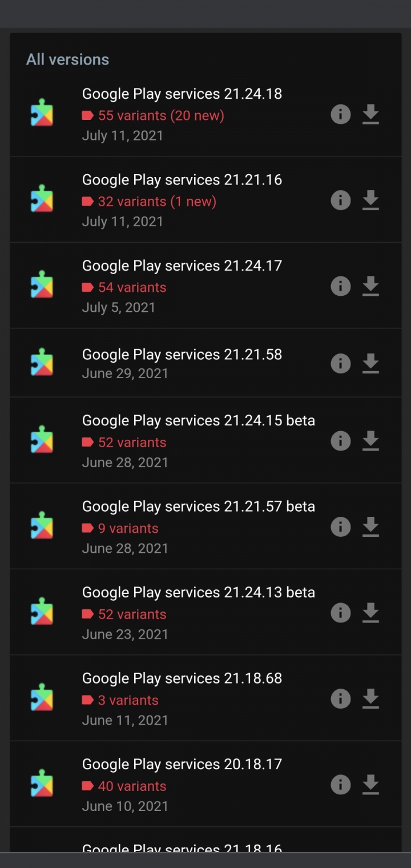Viewport: 411px width, 868px height.
Task: Tap app icon thumbnail of 21.24.15 beta
Action: coord(42,440)
